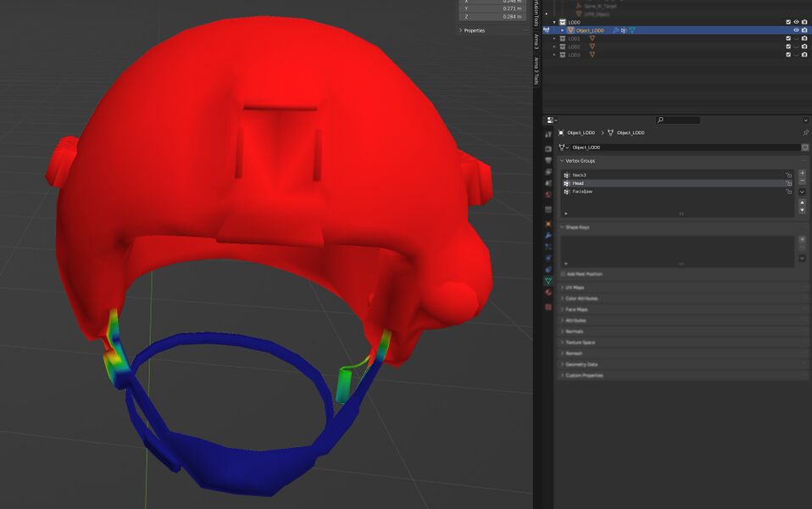
Task: Enable the Add Rest Position checkbox
Action: pyautogui.click(x=563, y=273)
